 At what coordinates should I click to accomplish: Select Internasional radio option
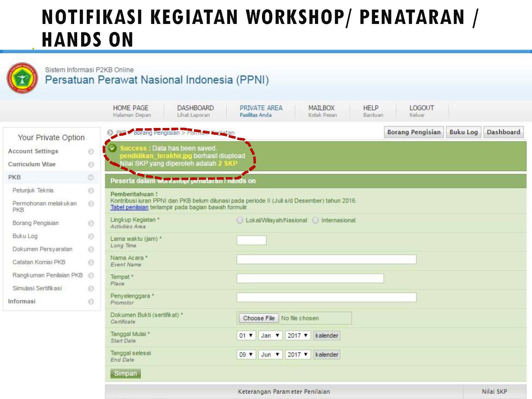(316, 220)
